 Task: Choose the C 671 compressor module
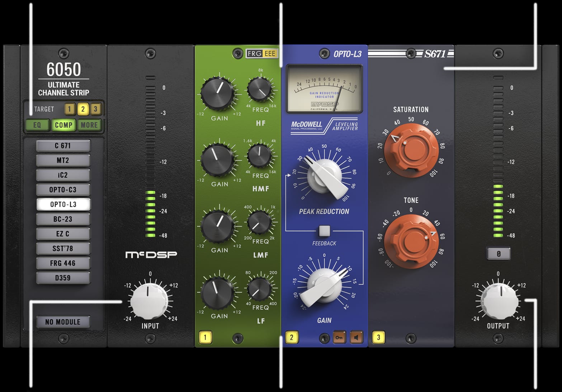[x=63, y=146]
